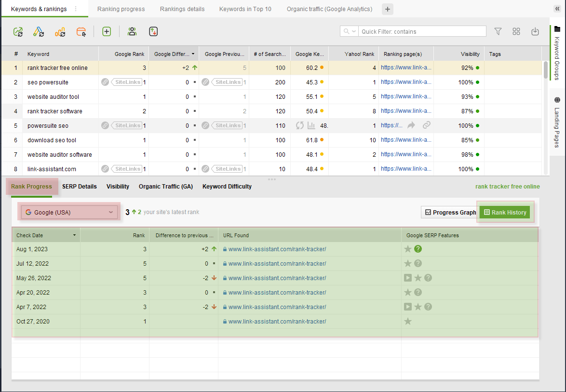566x392 pixels.
Task: Click the star SERP feature for Aug 1, 2023
Action: pyautogui.click(x=408, y=249)
